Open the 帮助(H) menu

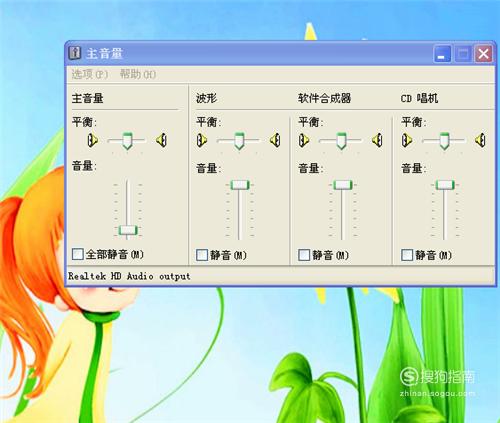point(138,74)
